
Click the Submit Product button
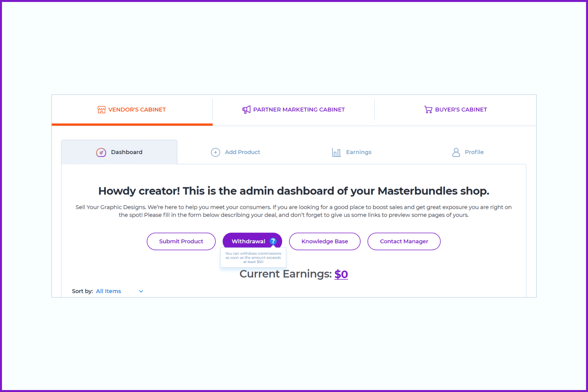181,241
